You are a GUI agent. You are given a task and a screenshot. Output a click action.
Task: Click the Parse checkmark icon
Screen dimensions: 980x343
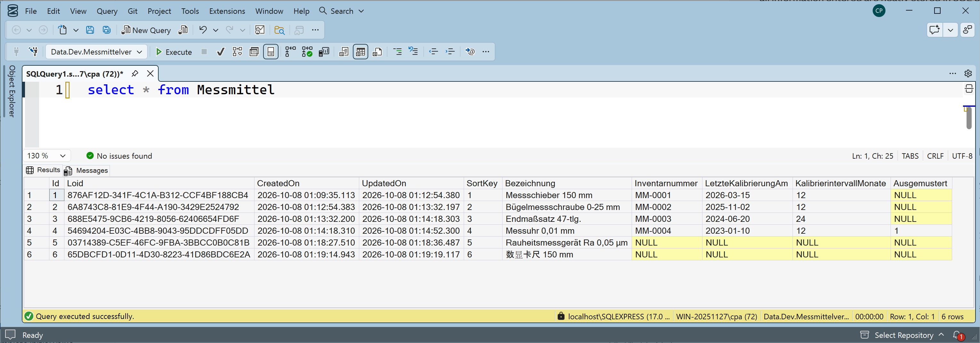[221, 52]
